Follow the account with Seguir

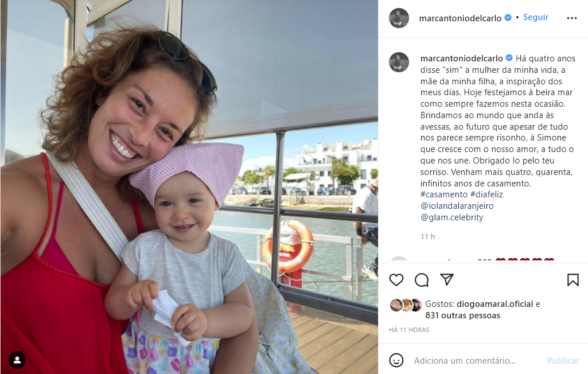(535, 17)
